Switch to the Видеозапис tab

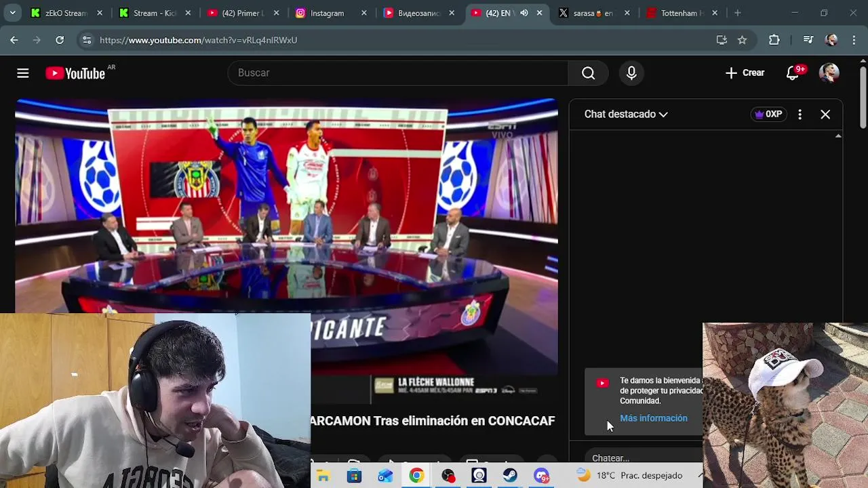pyautogui.click(x=418, y=13)
